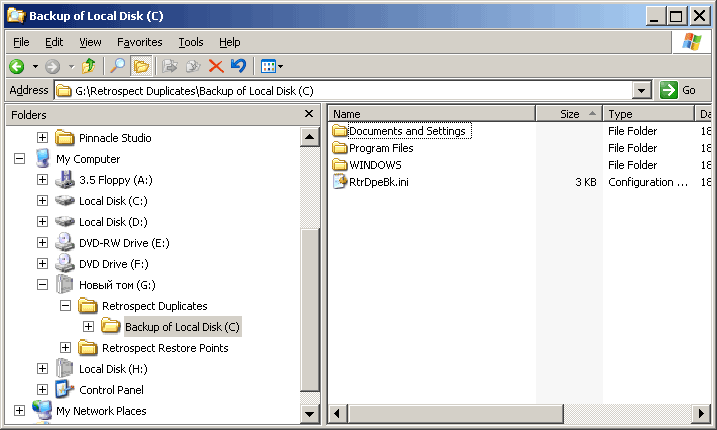Open the Favorites menu
This screenshot has width=717, height=430.
(139, 42)
